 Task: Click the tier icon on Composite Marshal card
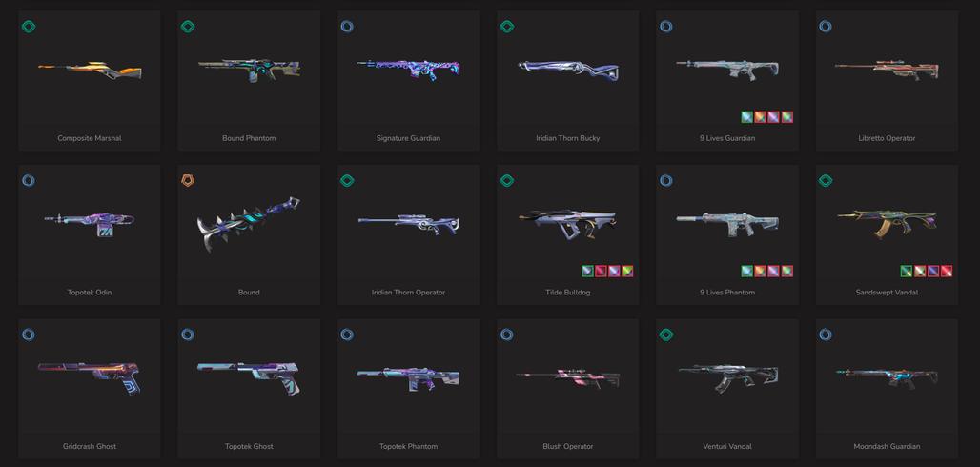point(29,27)
